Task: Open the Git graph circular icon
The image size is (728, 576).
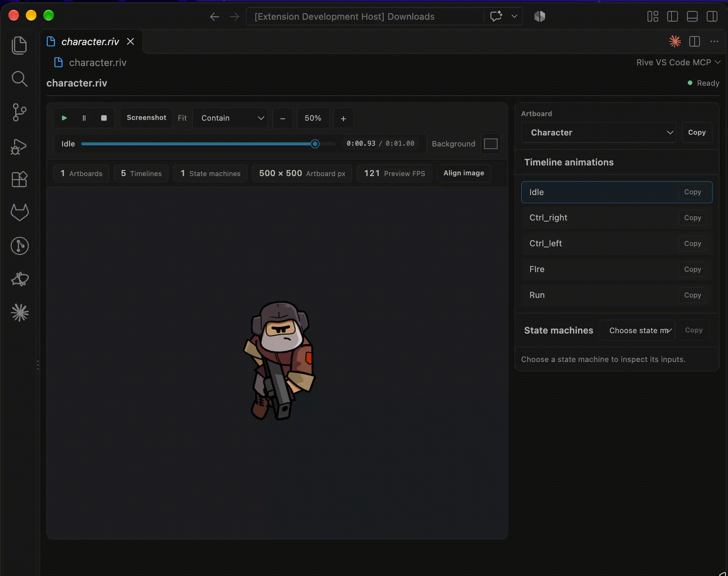Action: click(19, 246)
